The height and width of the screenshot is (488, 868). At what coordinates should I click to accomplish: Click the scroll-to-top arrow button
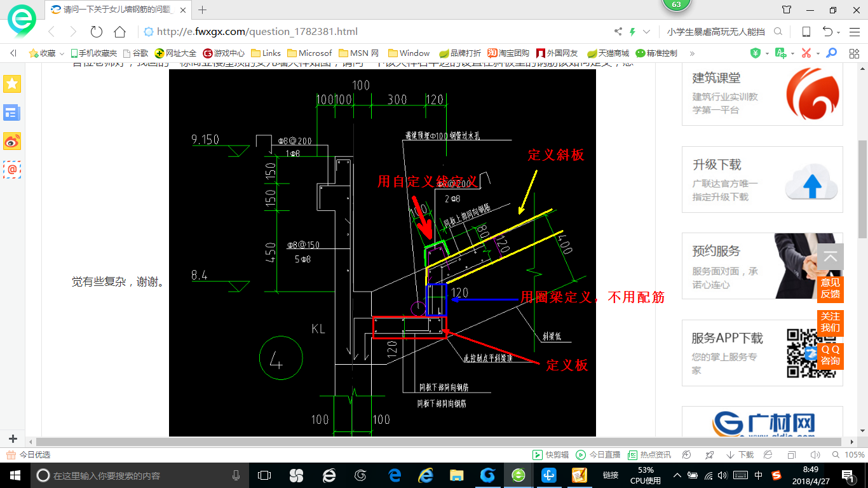coord(831,258)
